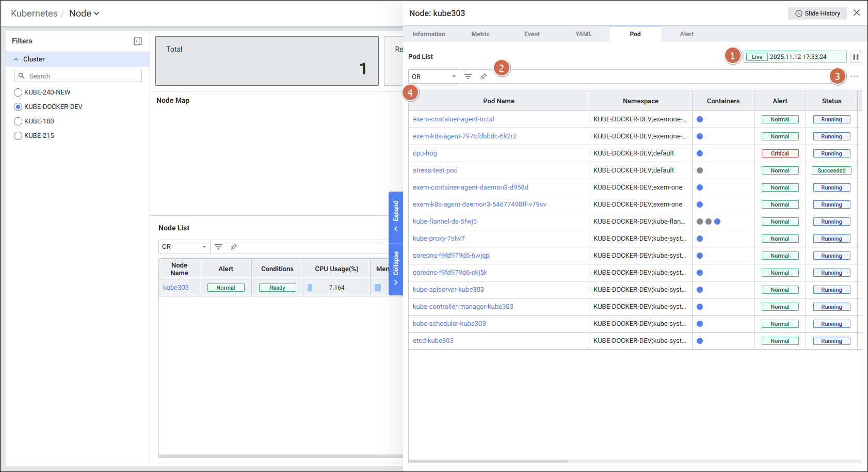Open the OR dropdown in Node List
The image size is (868, 472).
[x=184, y=247]
